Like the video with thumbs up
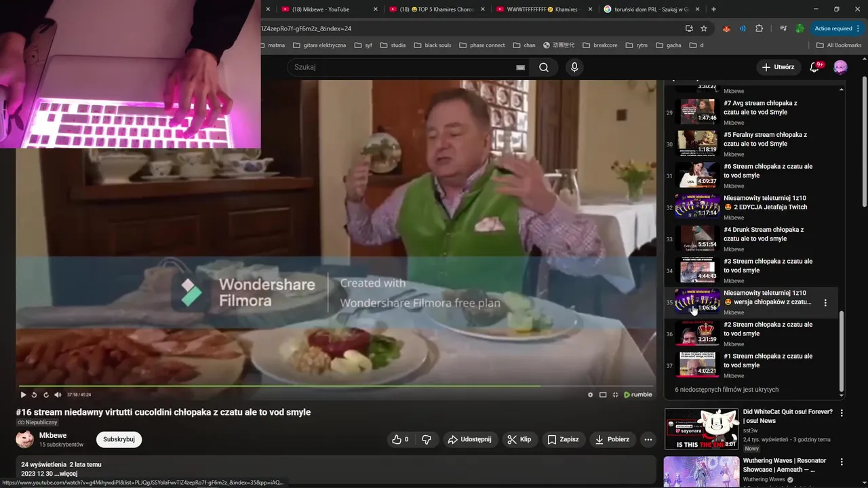The image size is (868, 488). click(400, 439)
